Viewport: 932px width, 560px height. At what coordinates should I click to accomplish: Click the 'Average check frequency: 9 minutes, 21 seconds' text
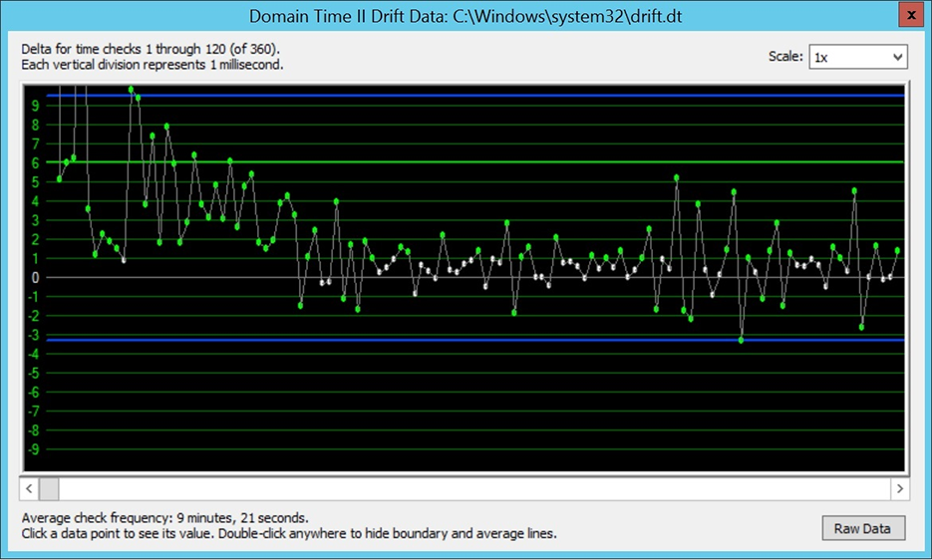(164, 518)
